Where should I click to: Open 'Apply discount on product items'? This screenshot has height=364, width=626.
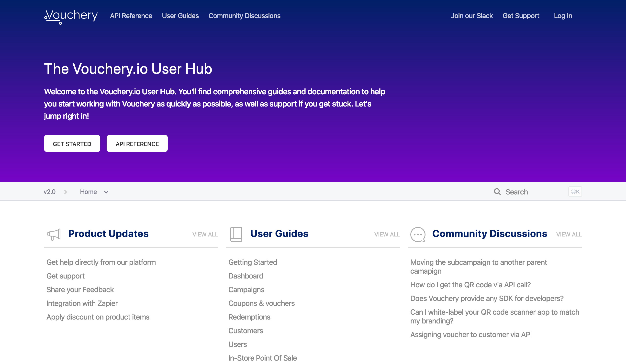(98, 317)
